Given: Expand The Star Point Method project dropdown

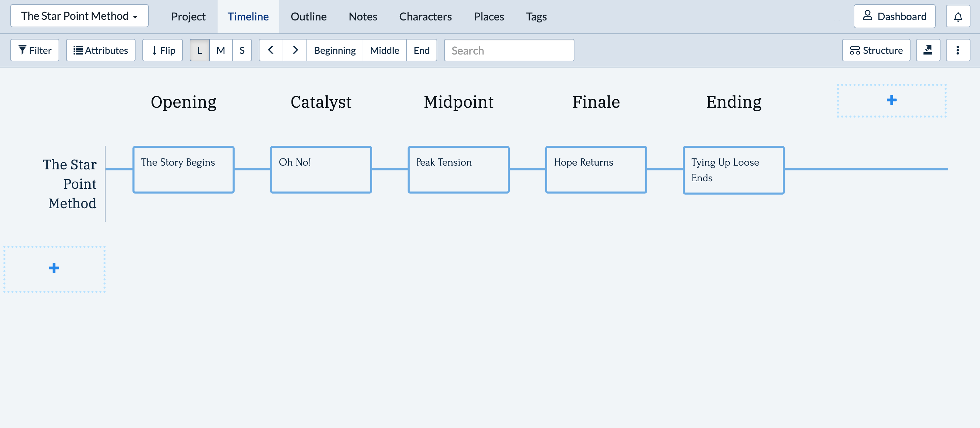Looking at the screenshot, I should point(79,16).
